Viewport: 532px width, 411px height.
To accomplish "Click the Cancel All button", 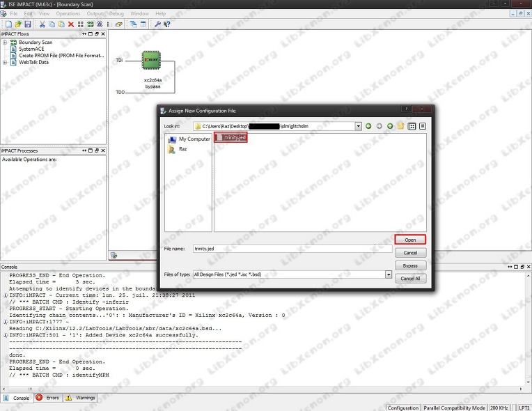I will coord(410,279).
